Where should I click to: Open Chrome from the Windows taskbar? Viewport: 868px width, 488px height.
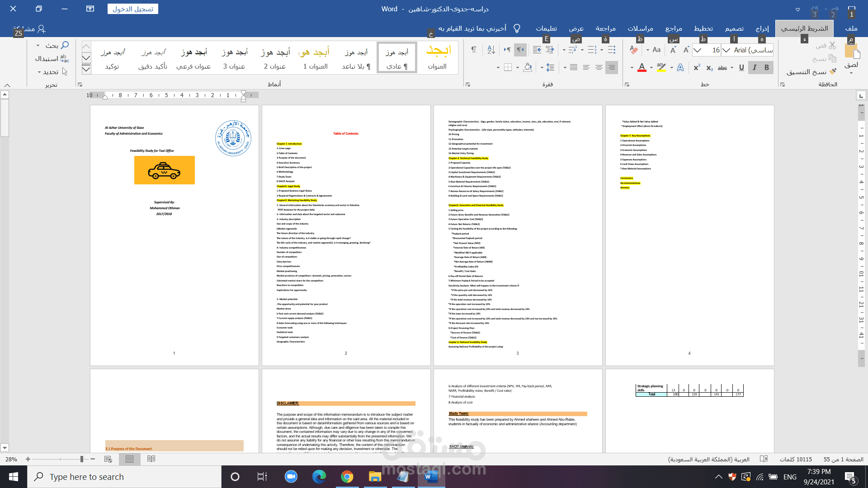[347, 477]
